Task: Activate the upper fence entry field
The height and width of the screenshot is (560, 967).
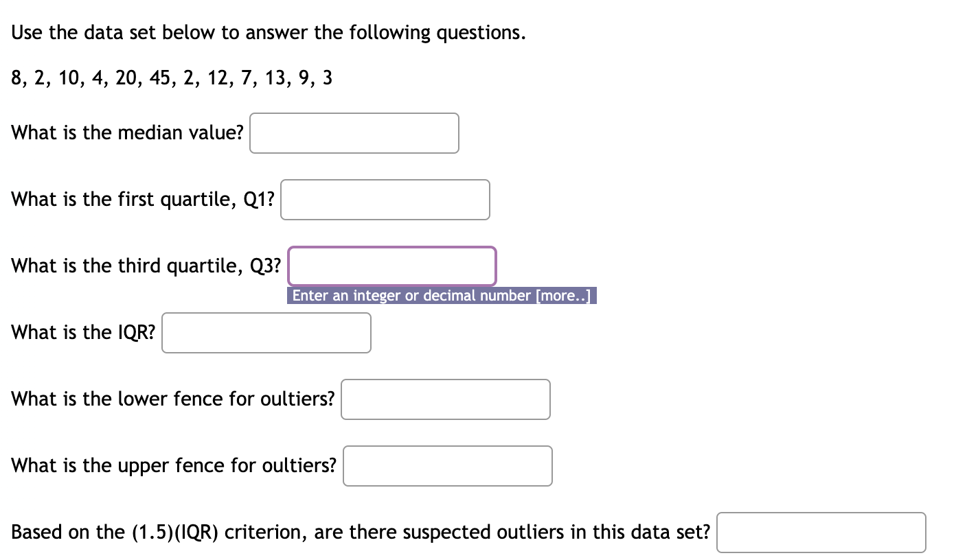Action: 447,466
